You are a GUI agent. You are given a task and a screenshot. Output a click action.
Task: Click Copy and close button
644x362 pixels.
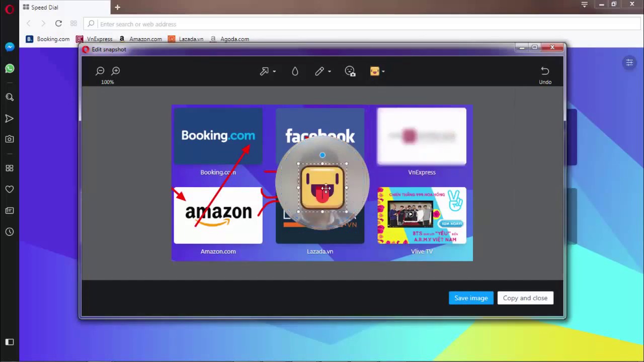[x=525, y=298]
